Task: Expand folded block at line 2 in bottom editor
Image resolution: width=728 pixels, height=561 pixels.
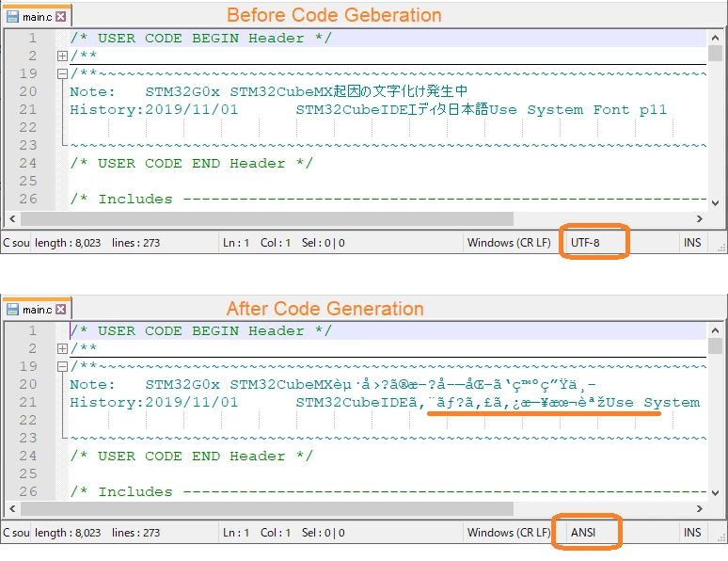Action: tap(62, 348)
